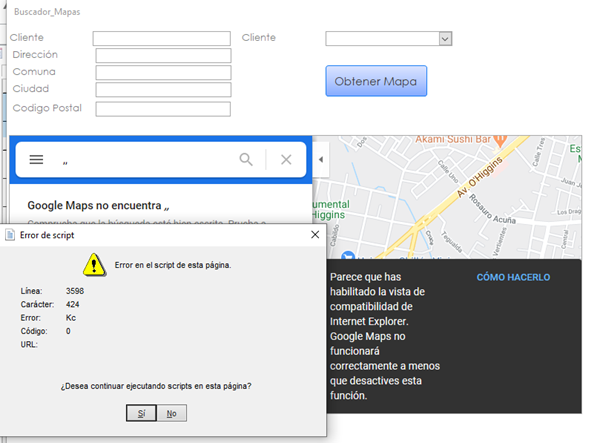Open the Google Maps hamburger menu

(36, 159)
